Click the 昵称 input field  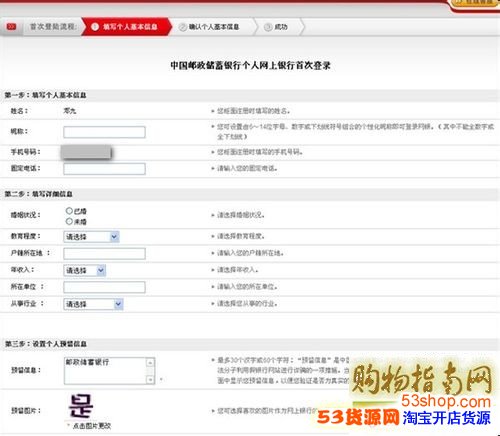(x=104, y=132)
